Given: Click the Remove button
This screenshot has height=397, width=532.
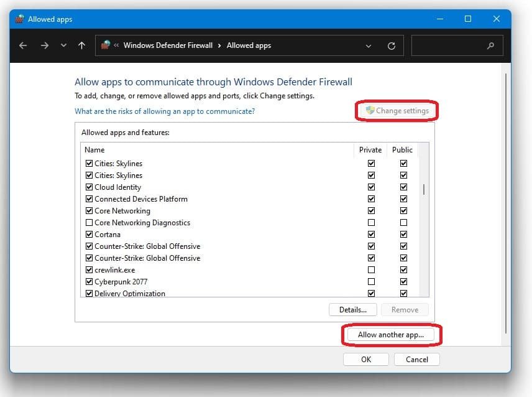Looking at the screenshot, I should tap(405, 310).
